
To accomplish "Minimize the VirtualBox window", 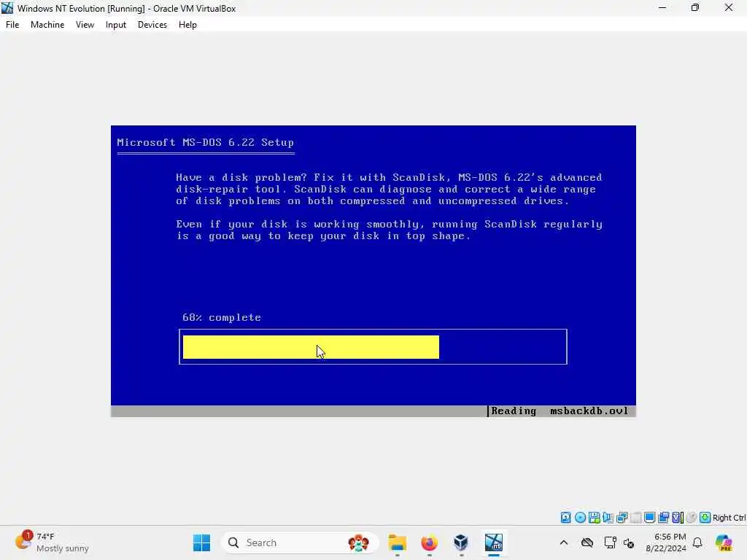I will point(662,8).
